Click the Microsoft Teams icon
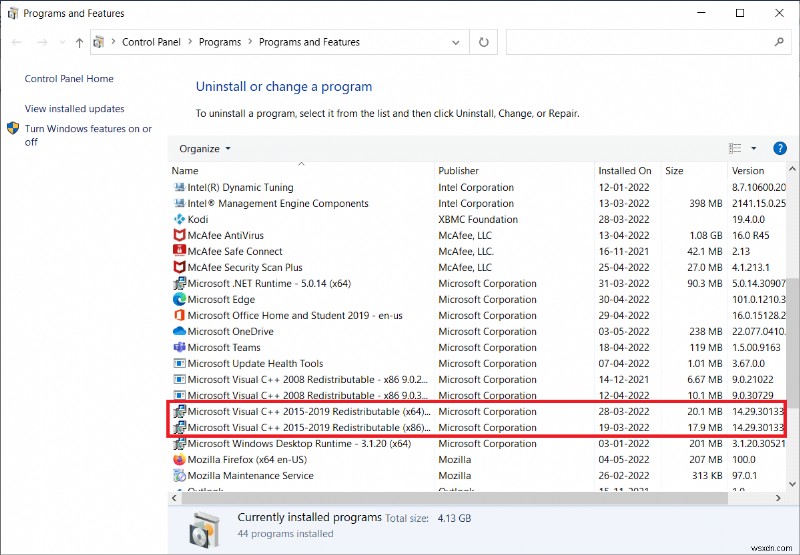Image resolution: width=800 pixels, height=555 pixels. click(x=179, y=347)
